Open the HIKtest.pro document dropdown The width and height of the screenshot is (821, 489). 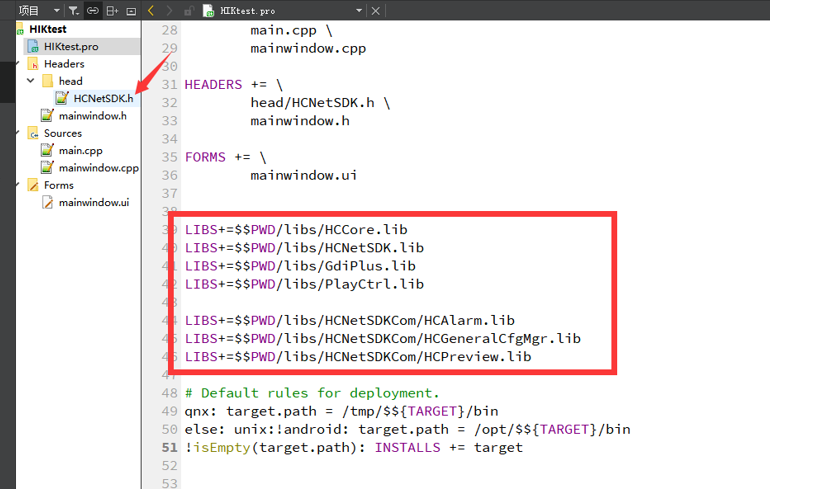(359, 10)
